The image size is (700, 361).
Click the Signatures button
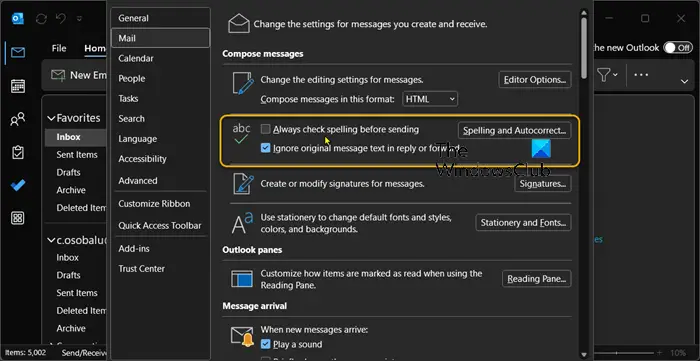pos(542,184)
